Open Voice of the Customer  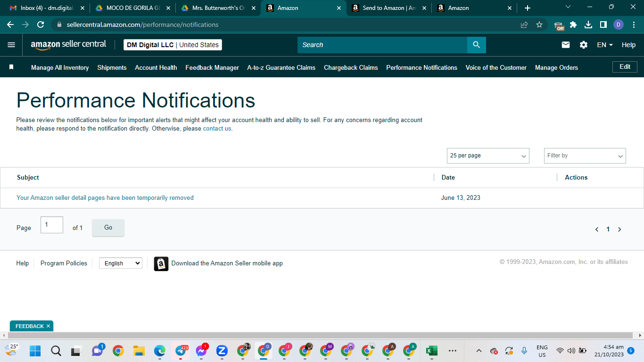[496, 67]
